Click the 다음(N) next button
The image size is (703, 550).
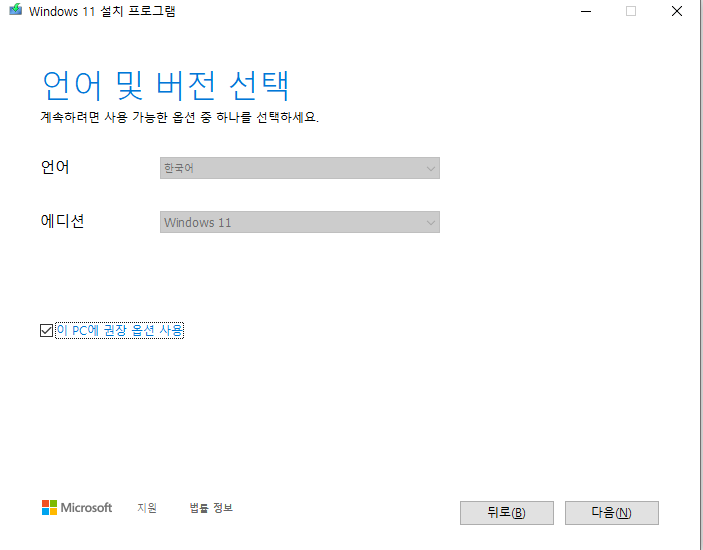612,513
